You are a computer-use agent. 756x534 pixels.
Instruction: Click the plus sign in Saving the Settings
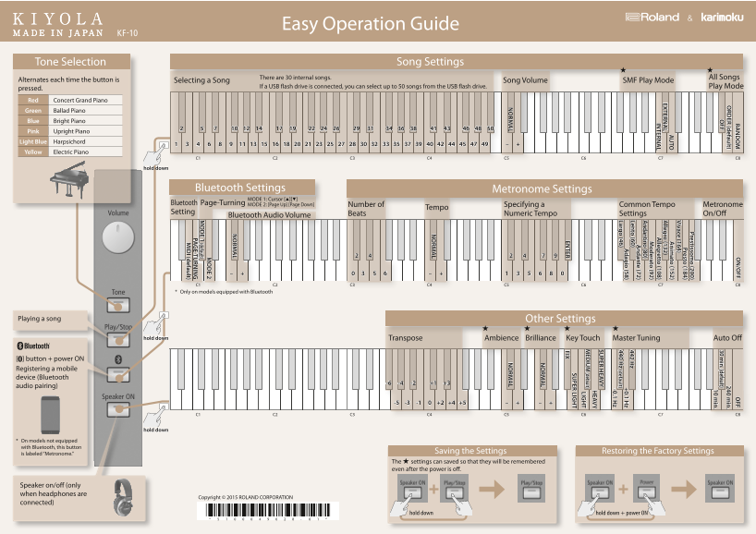pyautogui.click(x=434, y=489)
